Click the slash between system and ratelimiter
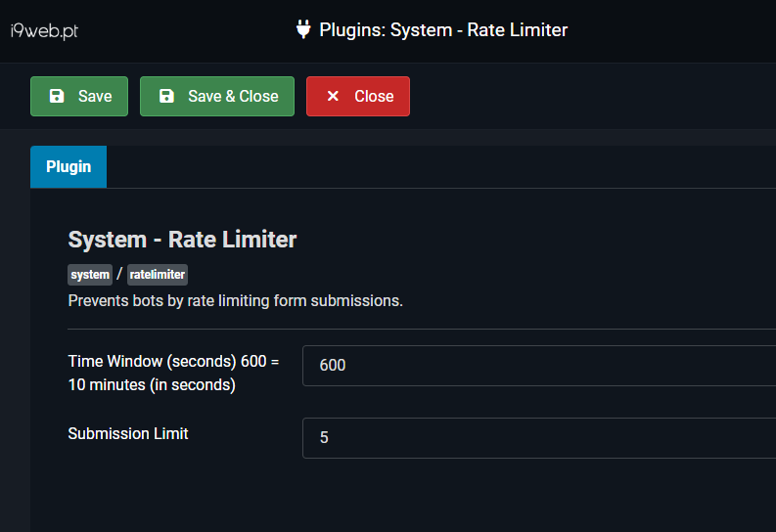This screenshot has height=532, width=776. click(x=119, y=275)
